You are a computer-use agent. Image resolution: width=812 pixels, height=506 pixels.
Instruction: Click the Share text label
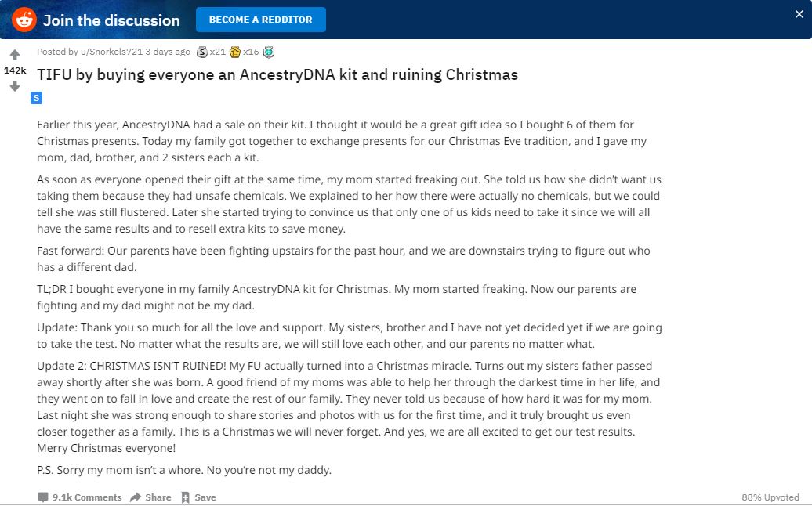[158, 497]
